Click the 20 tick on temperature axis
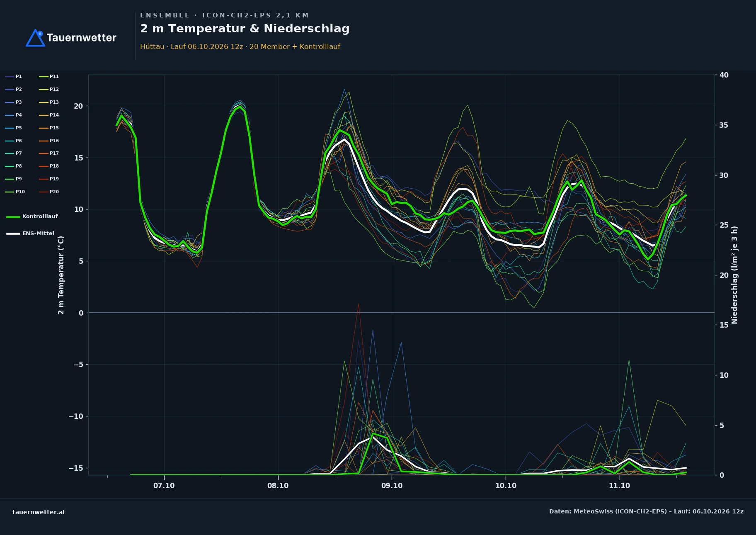This screenshot has height=535, width=756. [78, 106]
